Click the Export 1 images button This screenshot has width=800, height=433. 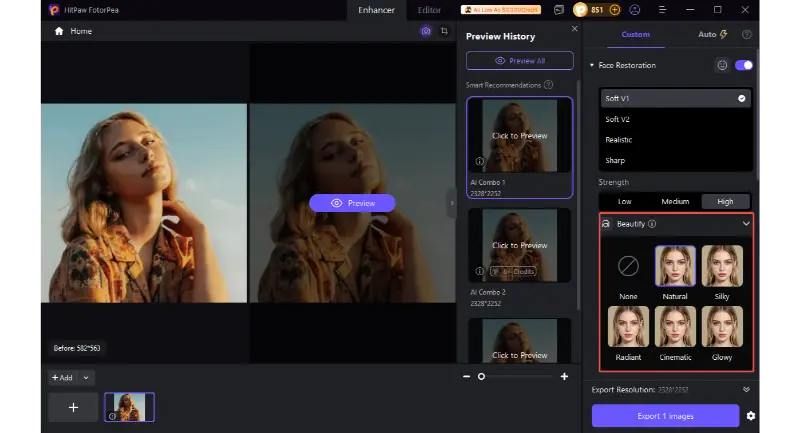(x=665, y=416)
